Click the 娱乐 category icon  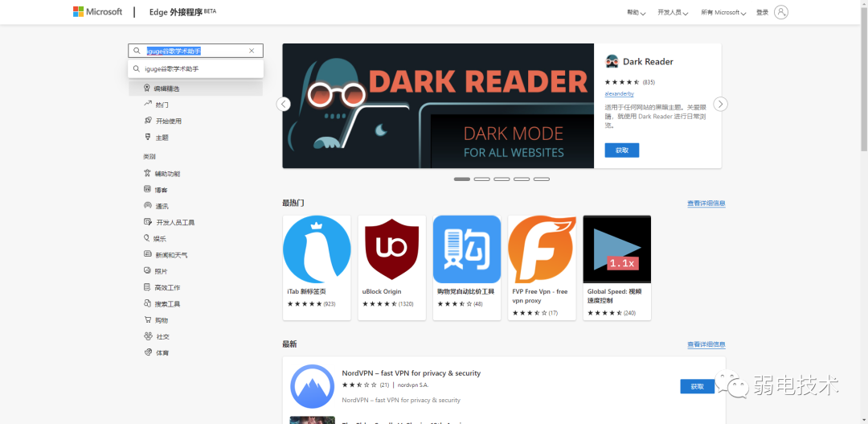(x=147, y=238)
